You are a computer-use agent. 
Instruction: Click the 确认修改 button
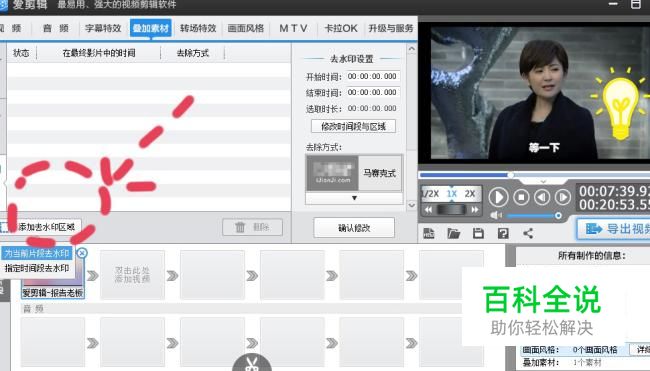(354, 228)
